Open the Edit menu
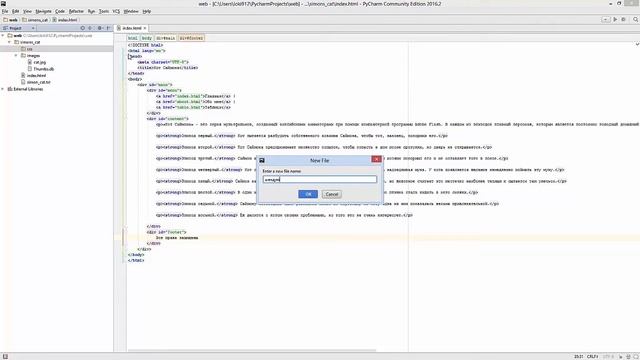 [x=16, y=11]
